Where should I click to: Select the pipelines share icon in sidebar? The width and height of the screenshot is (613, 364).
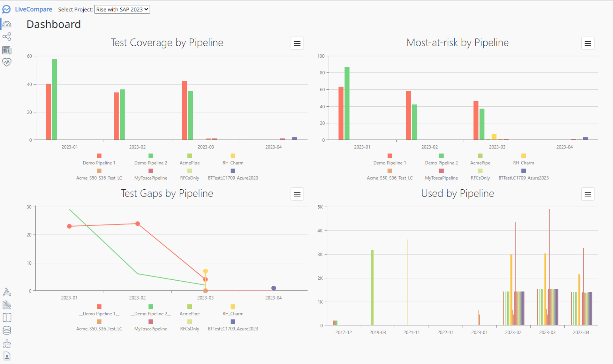pos(7,37)
